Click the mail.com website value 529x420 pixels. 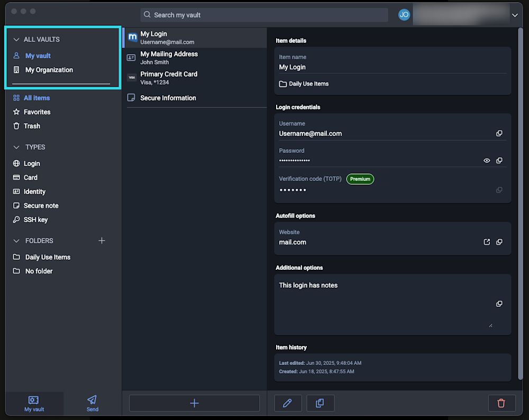[x=293, y=242]
